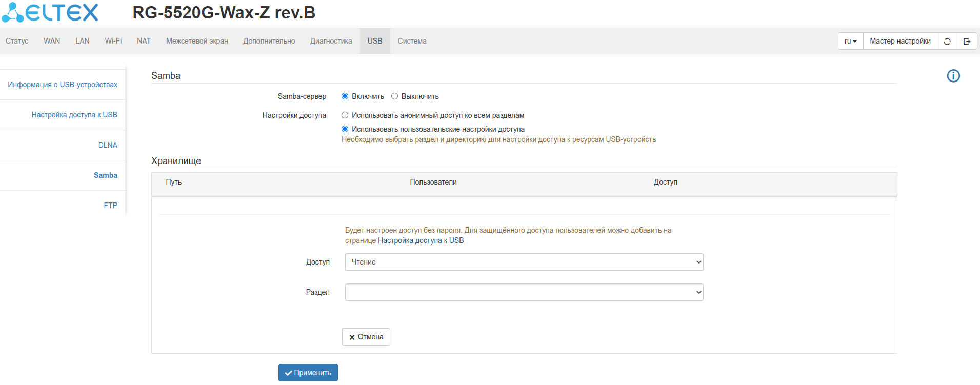Open the ru language selector
Screen dimensions: 980x385
coord(850,42)
